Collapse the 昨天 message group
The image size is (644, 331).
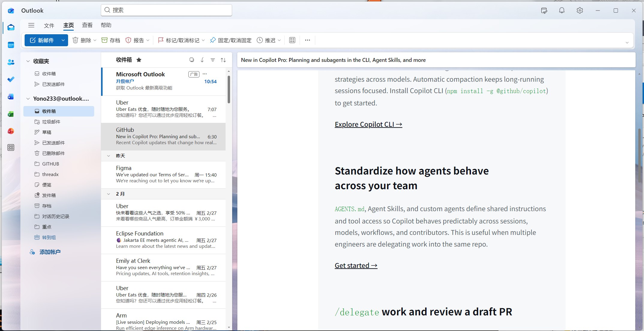[109, 156]
